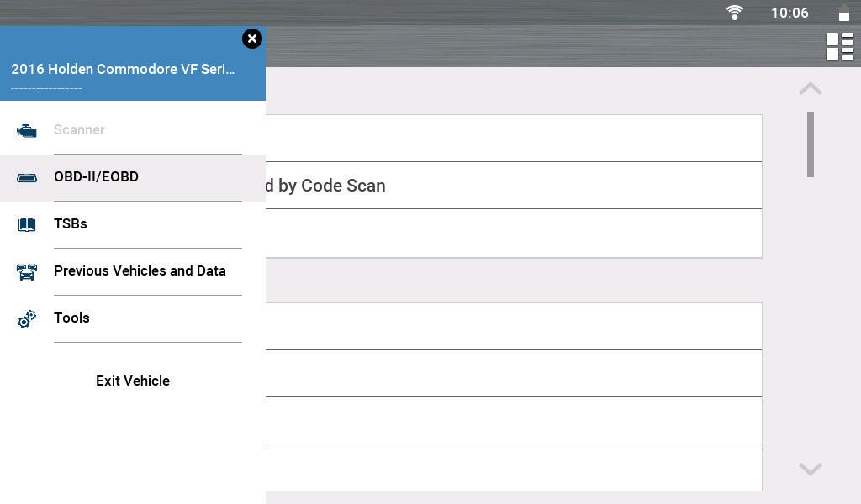861x504 pixels.
Task: Click the Tools gears icon
Action: coord(26,318)
